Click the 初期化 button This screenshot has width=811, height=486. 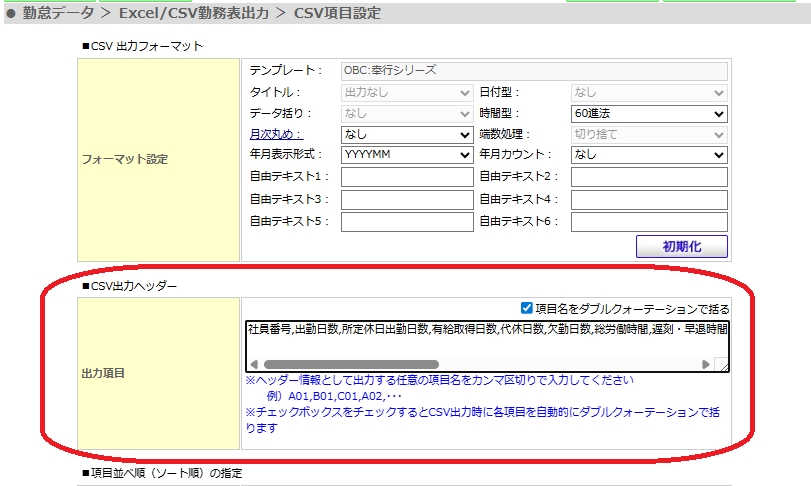pos(681,246)
